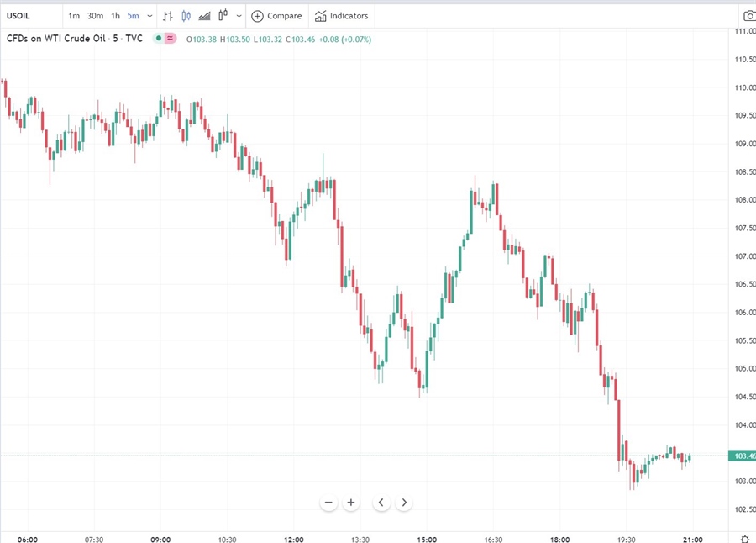Image resolution: width=756 pixels, height=543 pixels.
Task: Expand the timeframe interval dropdown arrow
Action: coord(150,16)
